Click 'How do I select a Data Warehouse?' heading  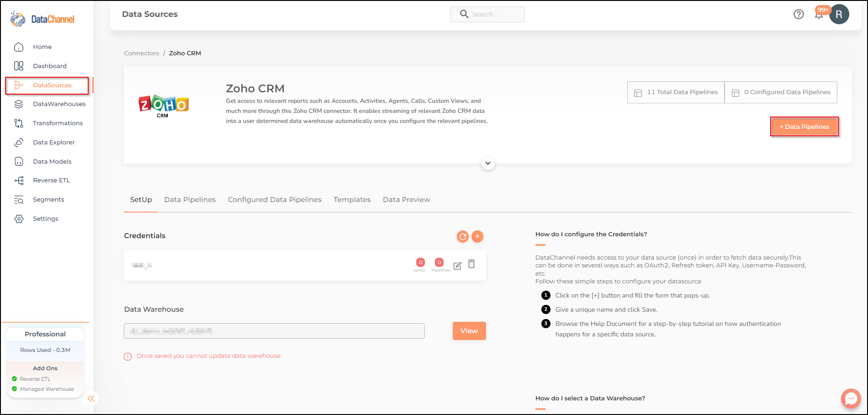tap(590, 399)
